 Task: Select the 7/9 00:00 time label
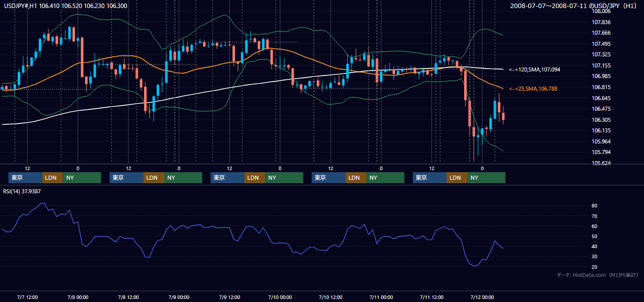178,297
